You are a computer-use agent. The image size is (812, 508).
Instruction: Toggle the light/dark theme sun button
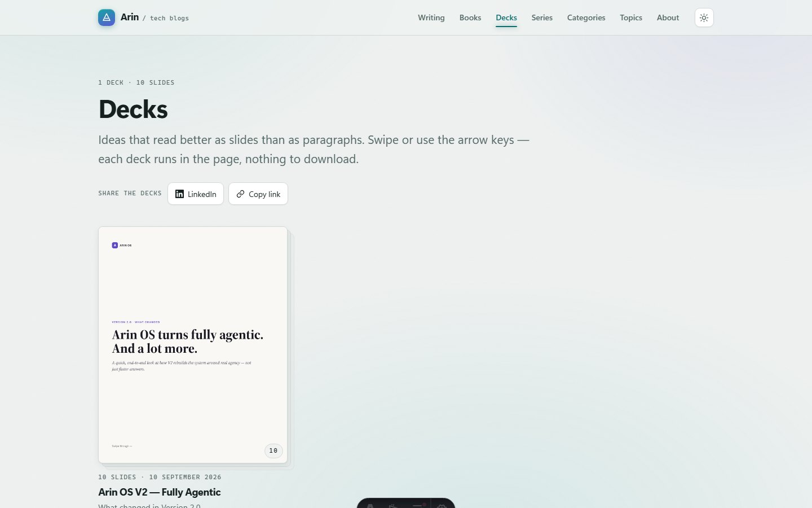(704, 17)
